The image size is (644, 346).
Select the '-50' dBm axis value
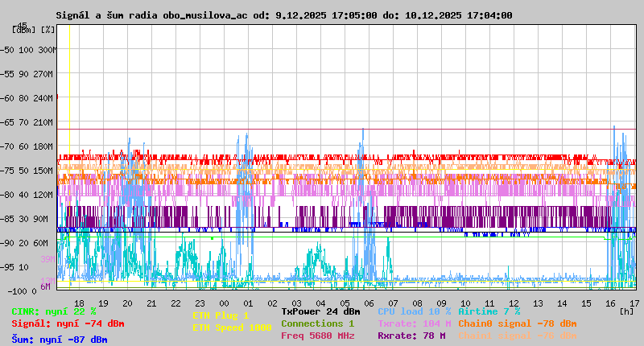(7, 50)
